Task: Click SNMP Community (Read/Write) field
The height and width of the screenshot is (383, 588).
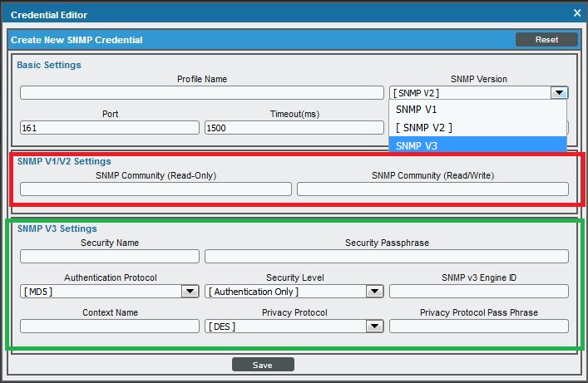Action: [x=432, y=189]
